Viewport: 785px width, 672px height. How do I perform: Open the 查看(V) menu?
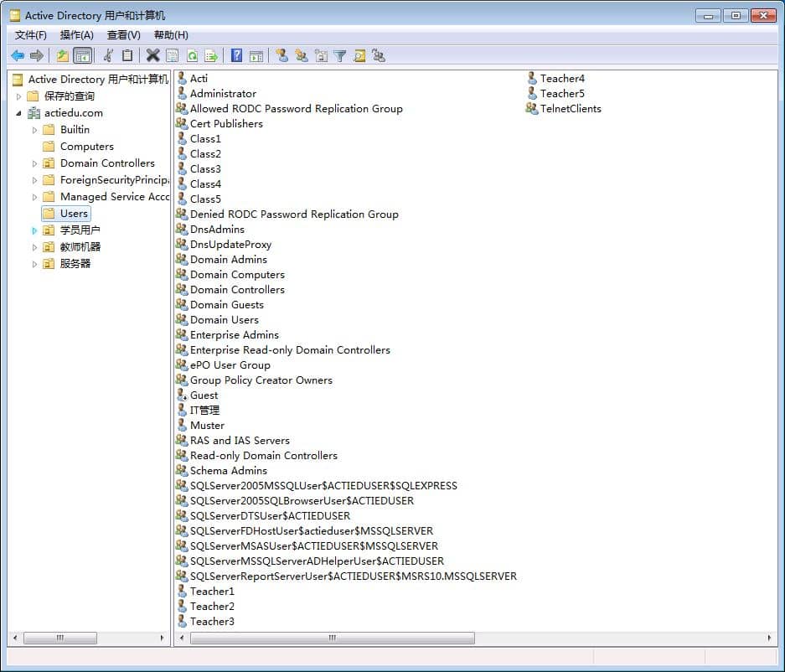tap(124, 35)
